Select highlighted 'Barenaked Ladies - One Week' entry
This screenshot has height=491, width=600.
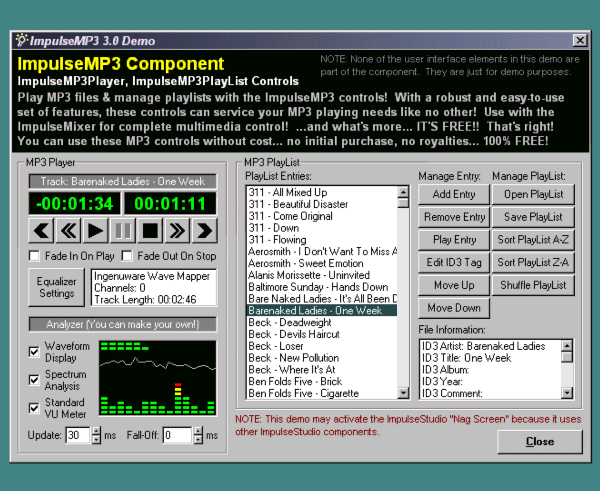click(321, 310)
